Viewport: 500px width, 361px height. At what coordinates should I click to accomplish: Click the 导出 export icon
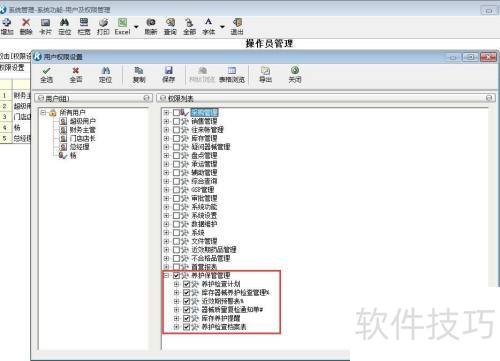265,70
